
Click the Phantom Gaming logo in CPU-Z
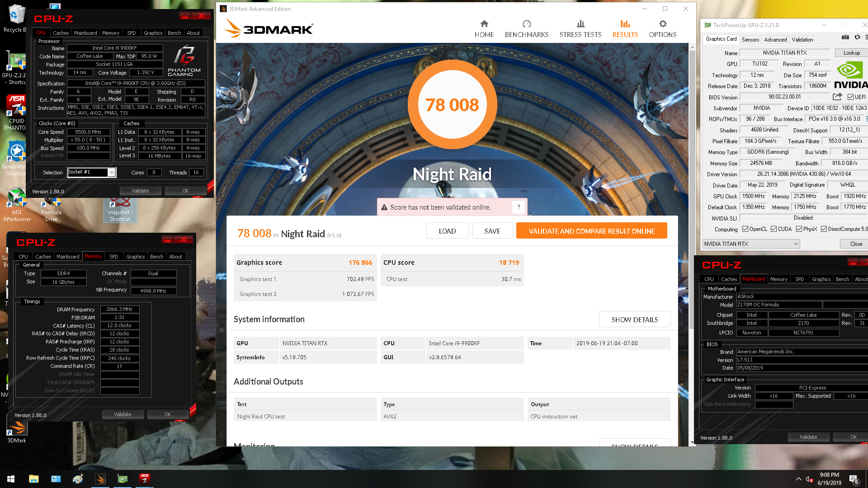184,61
